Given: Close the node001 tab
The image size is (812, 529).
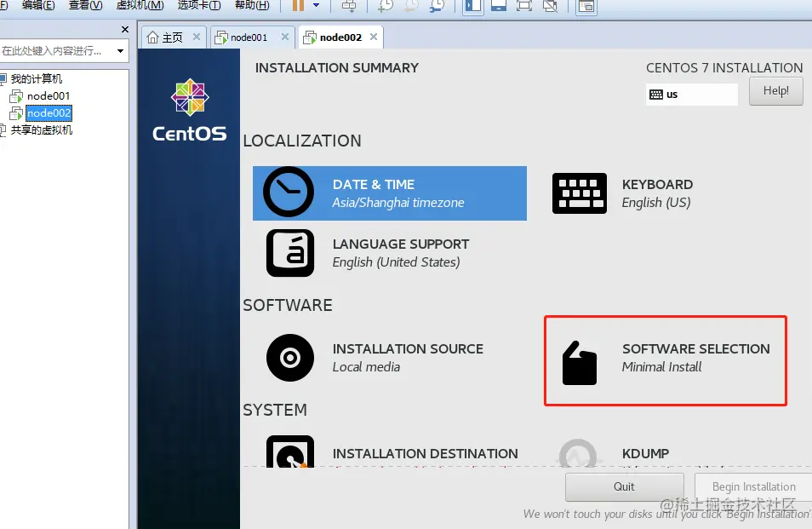Looking at the screenshot, I should 285,37.
